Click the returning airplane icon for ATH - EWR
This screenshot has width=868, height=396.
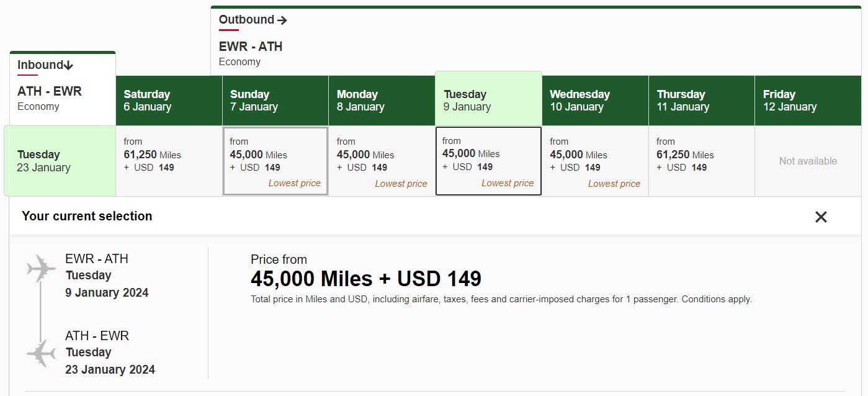point(41,353)
